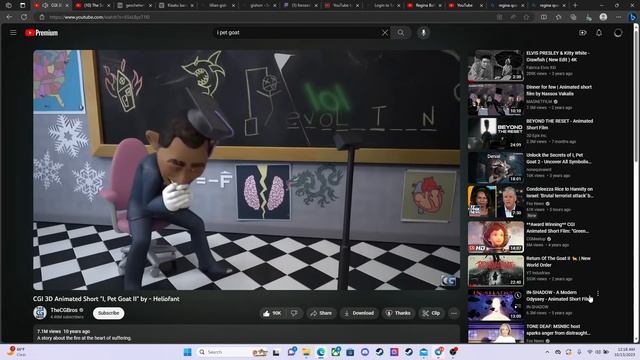
Task: Pause the I, Pet Goat II video player
Action: 247,170
